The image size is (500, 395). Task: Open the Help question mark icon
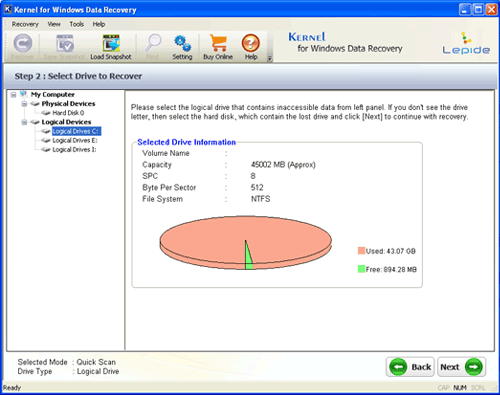pos(251,43)
